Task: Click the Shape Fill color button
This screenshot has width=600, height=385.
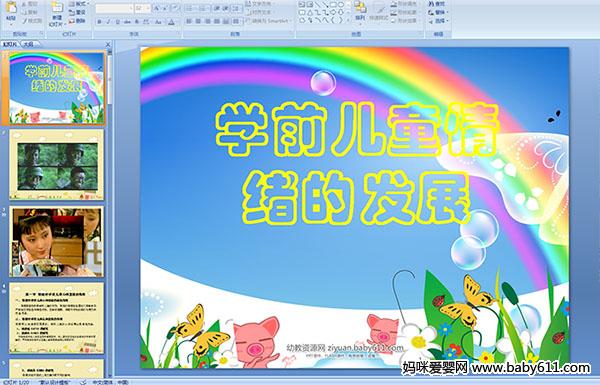Action: coord(405,4)
